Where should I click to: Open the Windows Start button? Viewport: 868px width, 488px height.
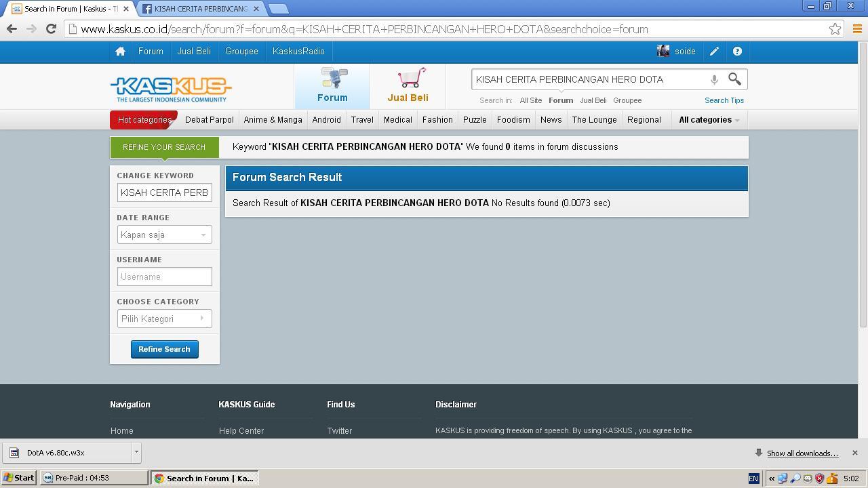coord(18,478)
